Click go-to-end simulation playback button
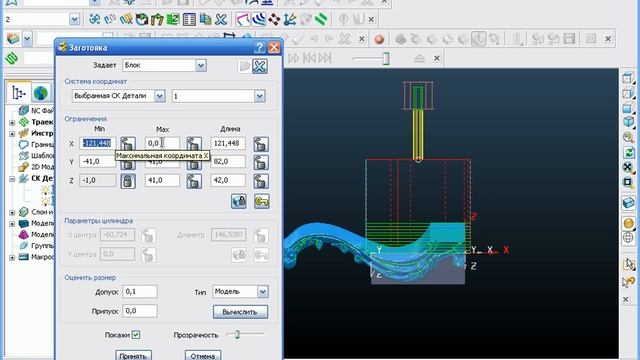 tap(325, 58)
